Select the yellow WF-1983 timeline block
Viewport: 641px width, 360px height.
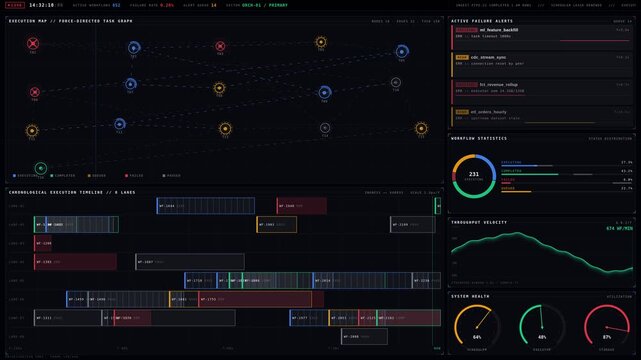point(277,225)
